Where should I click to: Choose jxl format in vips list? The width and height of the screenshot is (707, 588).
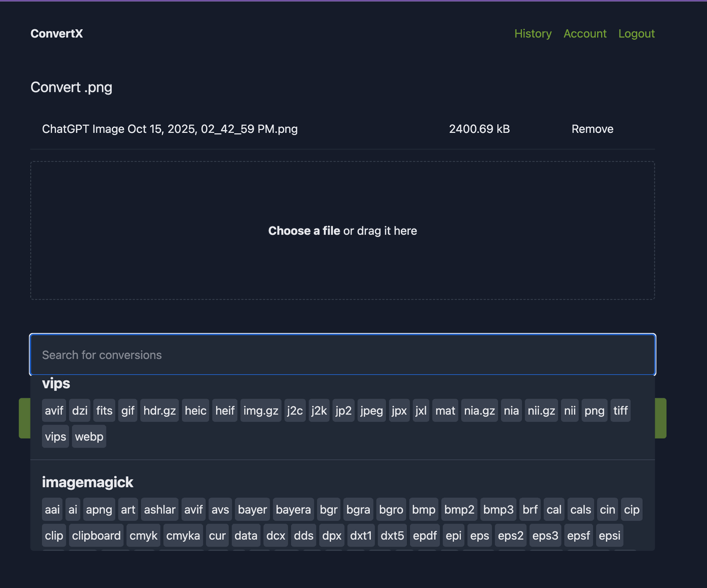[421, 410]
